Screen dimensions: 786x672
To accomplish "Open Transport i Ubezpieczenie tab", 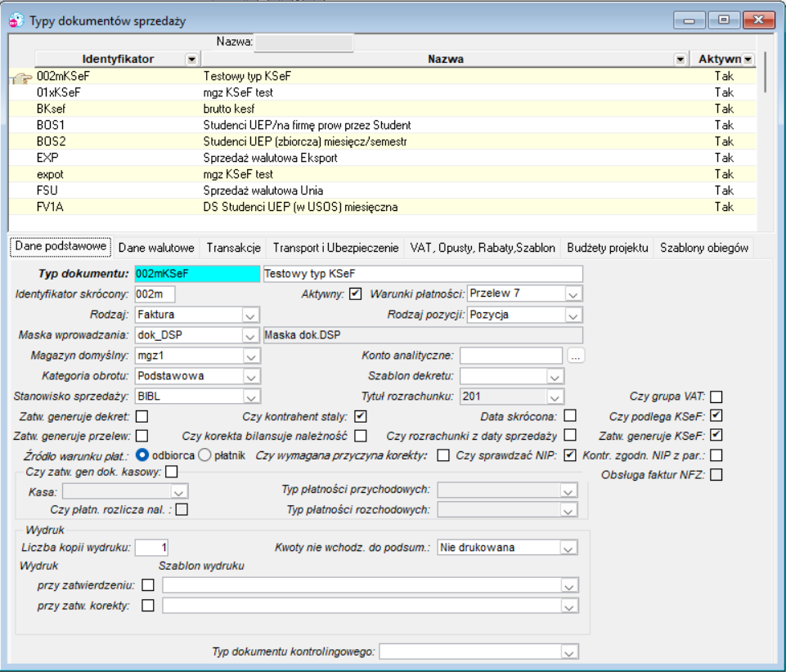I will click(335, 248).
